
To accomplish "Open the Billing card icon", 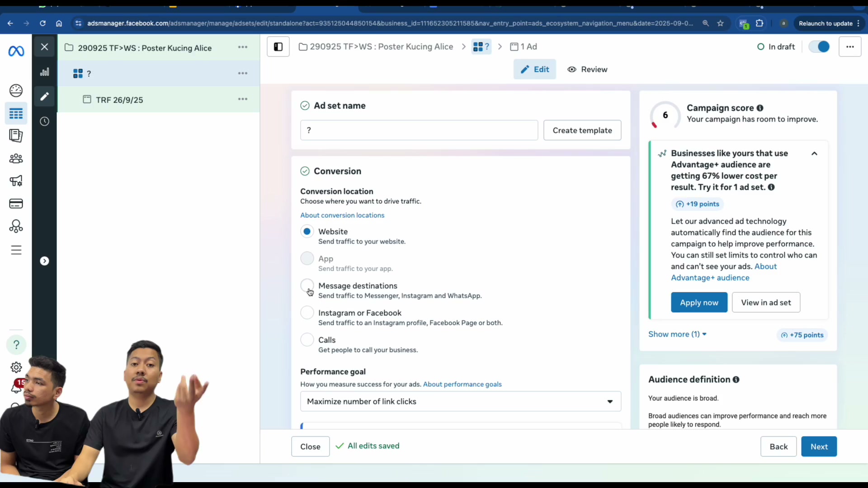I will (16, 204).
